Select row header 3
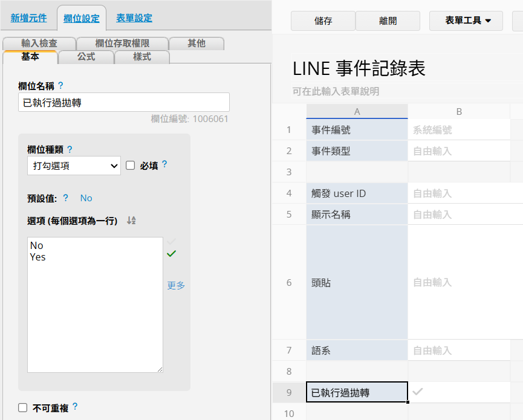 coord(289,172)
